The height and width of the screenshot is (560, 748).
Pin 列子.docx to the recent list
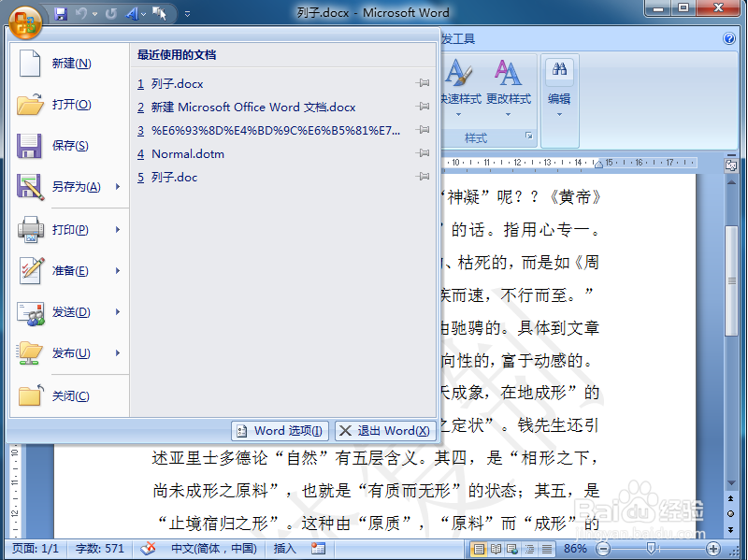[423, 83]
